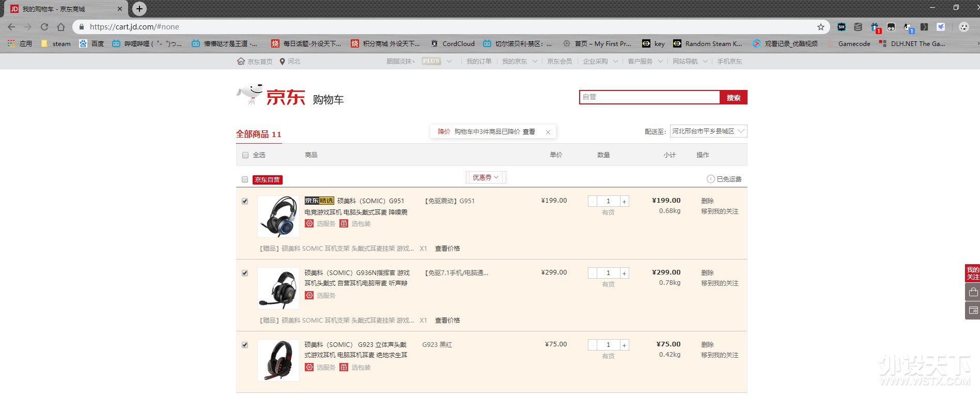This screenshot has height=395, width=980.
Task: Open the Apps (应用) shortcut in bookmarks bar
Action: click(20, 44)
